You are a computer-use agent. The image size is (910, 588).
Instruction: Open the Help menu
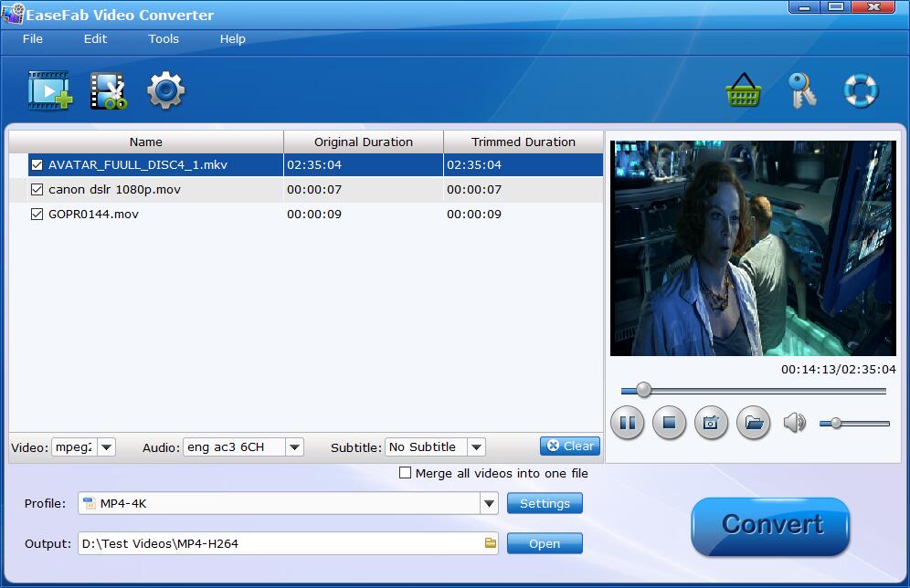232,39
